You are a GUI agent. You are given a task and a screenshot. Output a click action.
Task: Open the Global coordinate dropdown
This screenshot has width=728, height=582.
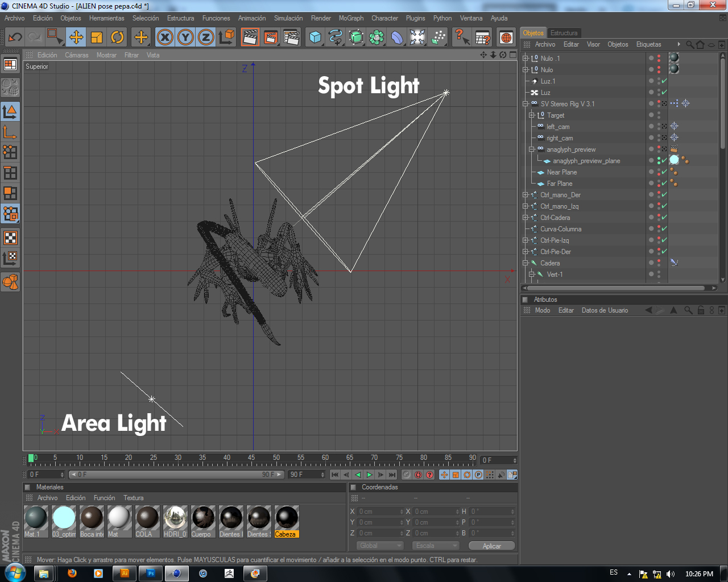(x=380, y=546)
